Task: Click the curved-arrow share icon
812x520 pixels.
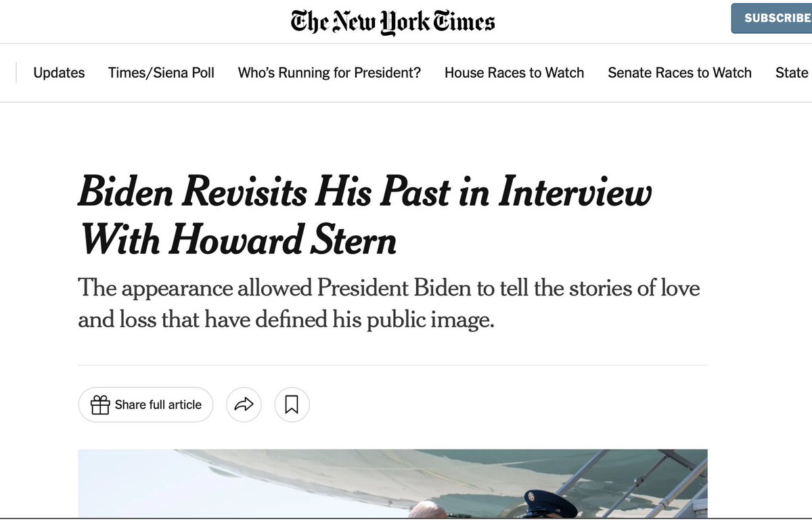Action: tap(244, 405)
